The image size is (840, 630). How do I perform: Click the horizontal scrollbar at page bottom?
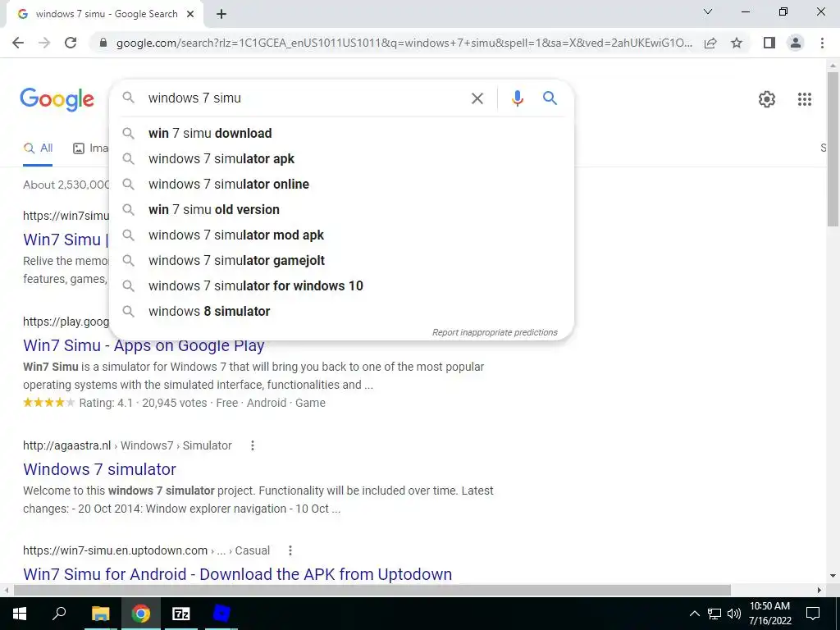372,590
